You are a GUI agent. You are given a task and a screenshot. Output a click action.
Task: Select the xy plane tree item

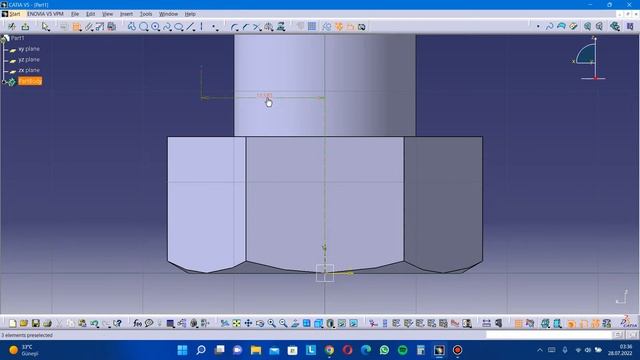(x=29, y=49)
